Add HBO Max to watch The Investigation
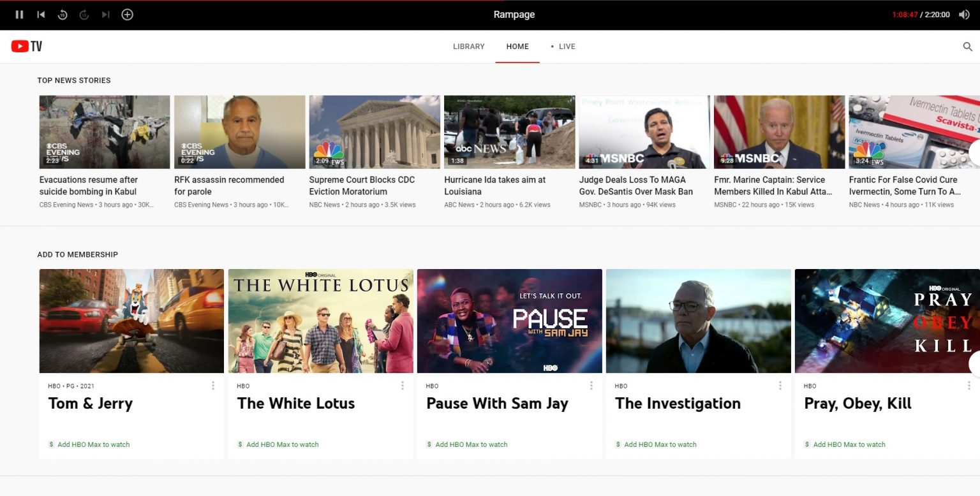This screenshot has height=496, width=980. coord(655,444)
